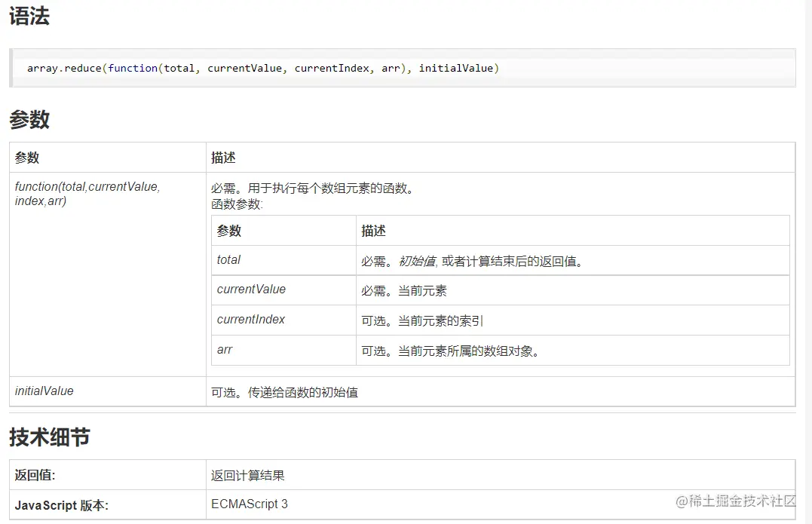Image resolution: width=812 pixels, height=524 pixels.
Task: Click the currentIndex parameter cell
Action: (x=283, y=320)
